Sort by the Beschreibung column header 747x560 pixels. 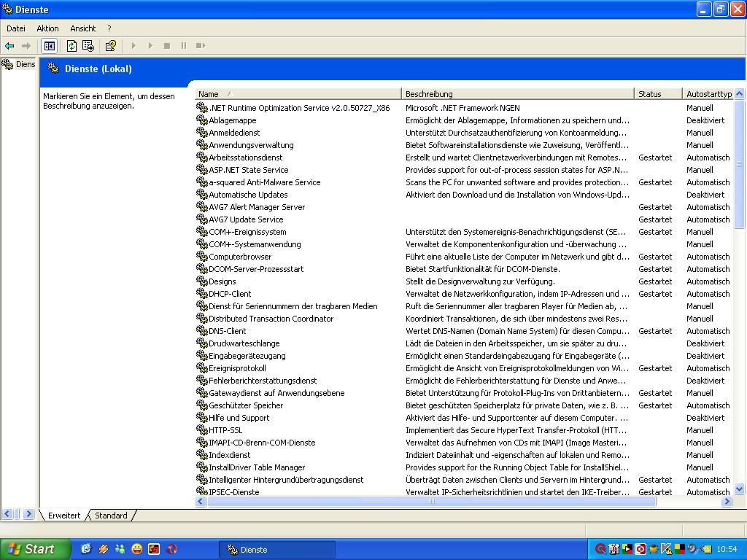(x=518, y=94)
